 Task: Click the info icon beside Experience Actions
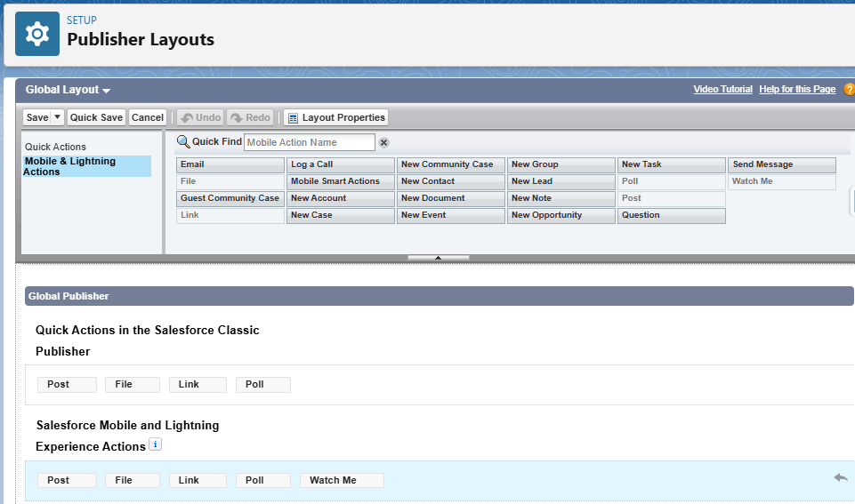point(155,444)
